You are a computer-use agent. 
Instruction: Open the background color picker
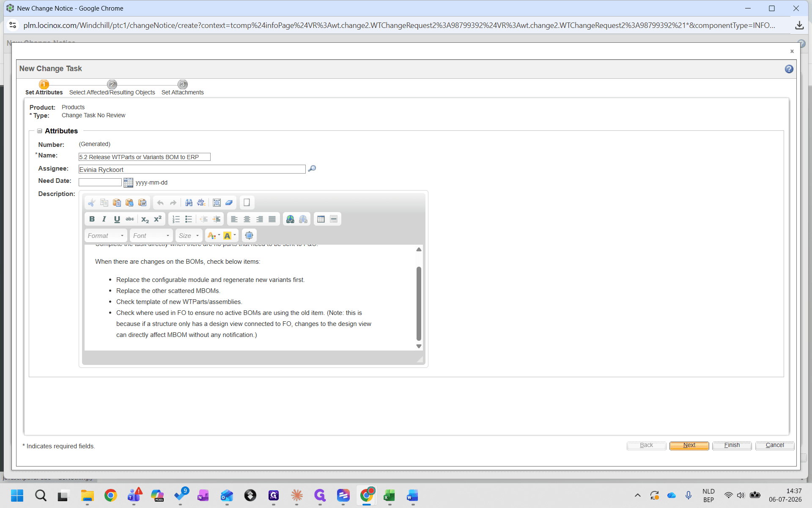coord(230,236)
